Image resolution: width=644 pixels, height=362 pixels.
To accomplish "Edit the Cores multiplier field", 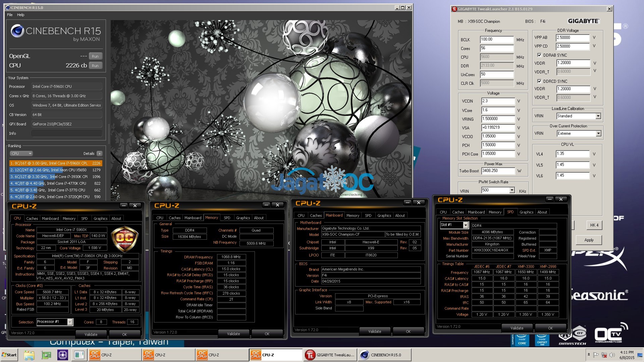I will (496, 48).
